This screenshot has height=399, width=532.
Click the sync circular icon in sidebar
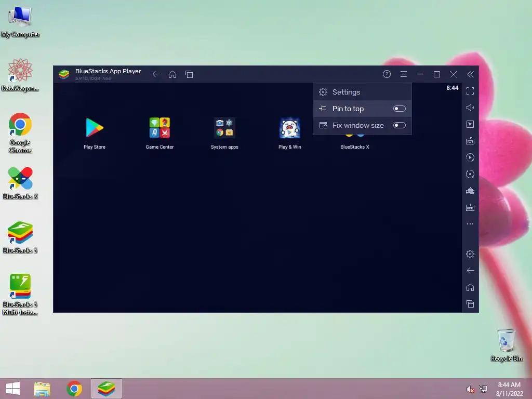[x=470, y=174]
